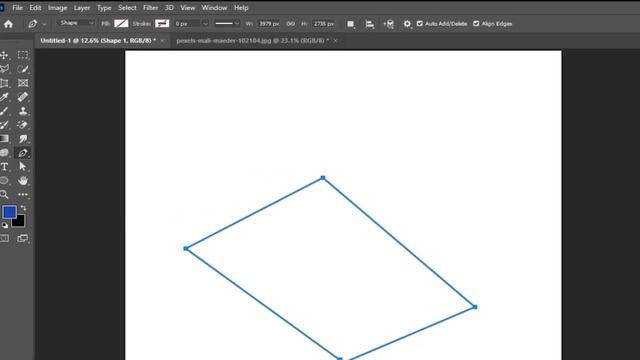Toggle the Align Edges checkbox
Image resolution: width=640 pixels, height=360 pixels.
[476, 24]
